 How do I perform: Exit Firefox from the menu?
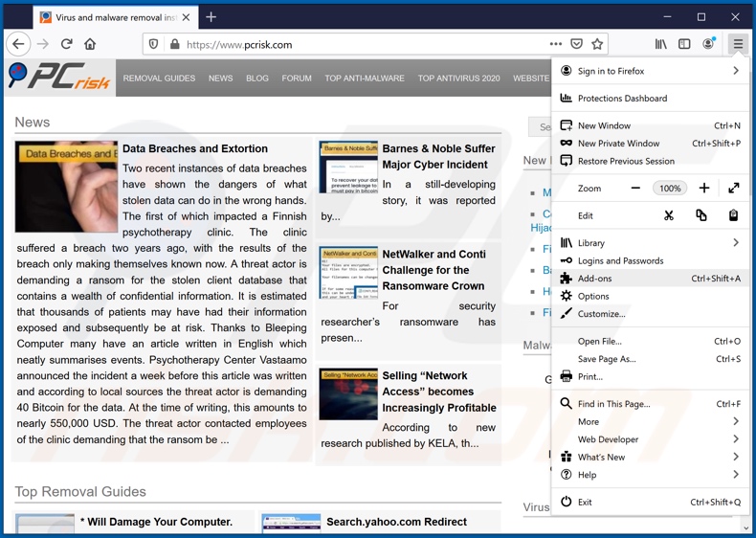pos(650,503)
